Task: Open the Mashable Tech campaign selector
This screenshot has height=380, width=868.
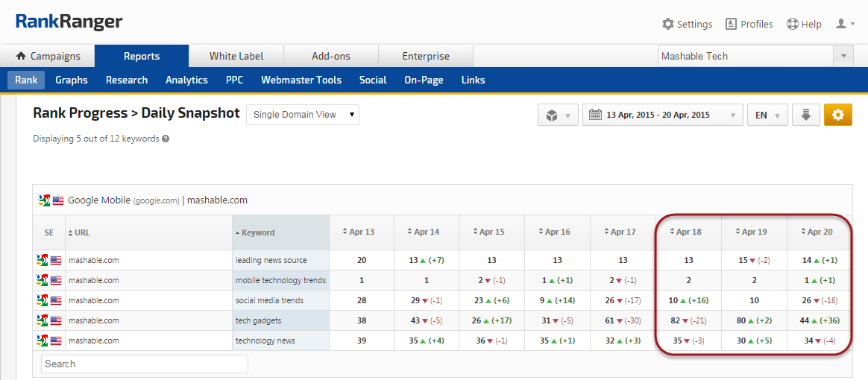Action: pos(755,56)
